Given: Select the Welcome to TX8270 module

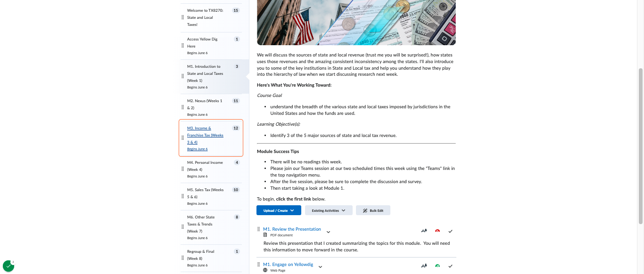Looking at the screenshot, I should tap(211, 17).
